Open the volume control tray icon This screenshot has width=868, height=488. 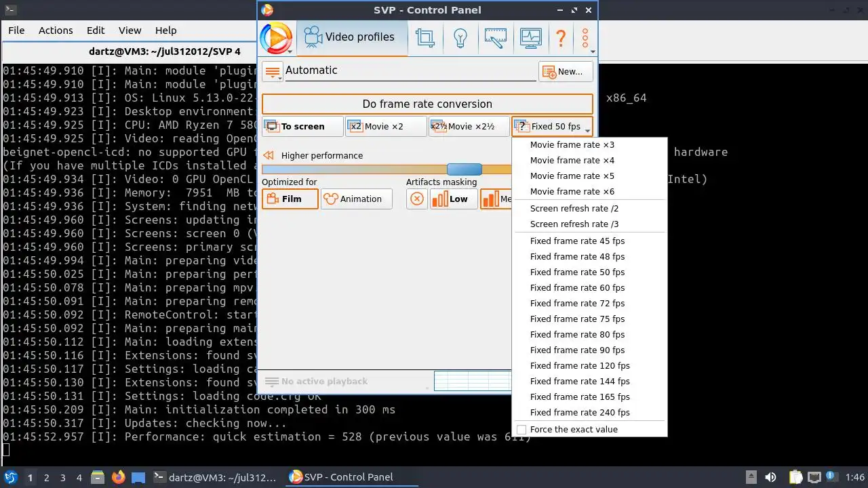[x=771, y=477]
